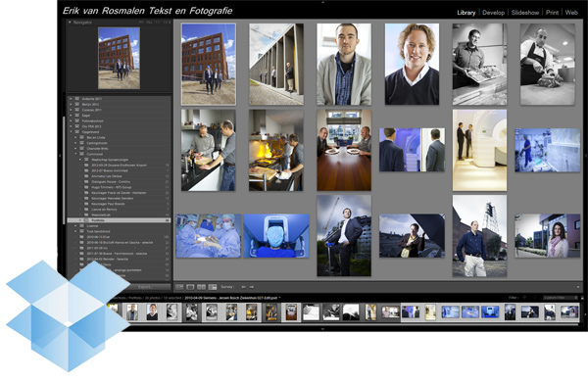The image size is (588, 383).
Task: Select the surgeons operating photo in grid
Action: point(209,236)
